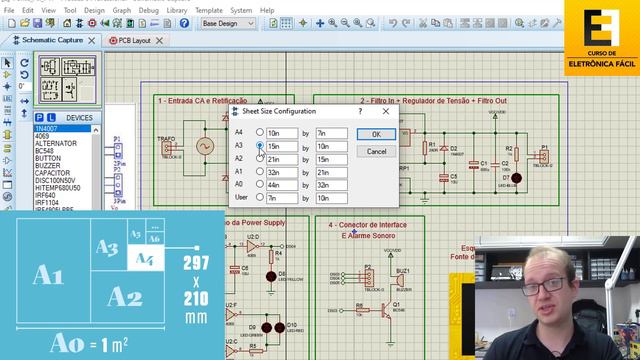The image size is (640, 360).
Task: Click the P pick devices button
Action: click(39, 118)
